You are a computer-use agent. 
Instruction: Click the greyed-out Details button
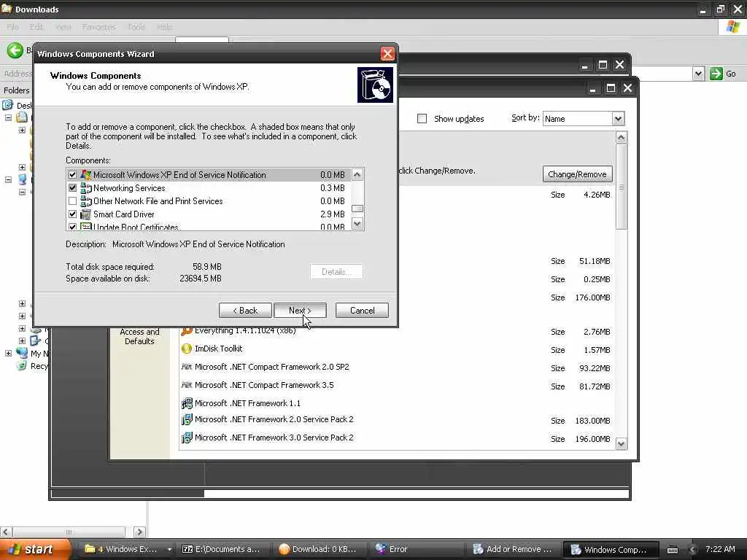(336, 272)
